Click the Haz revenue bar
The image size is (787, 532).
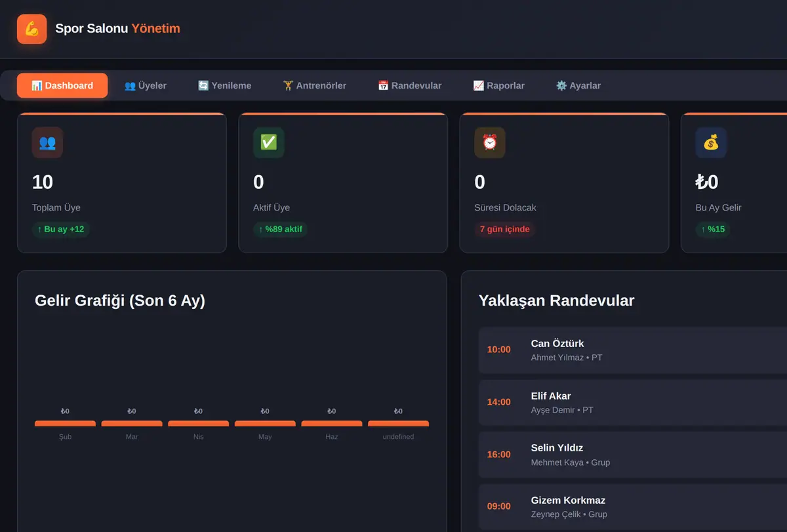332,424
